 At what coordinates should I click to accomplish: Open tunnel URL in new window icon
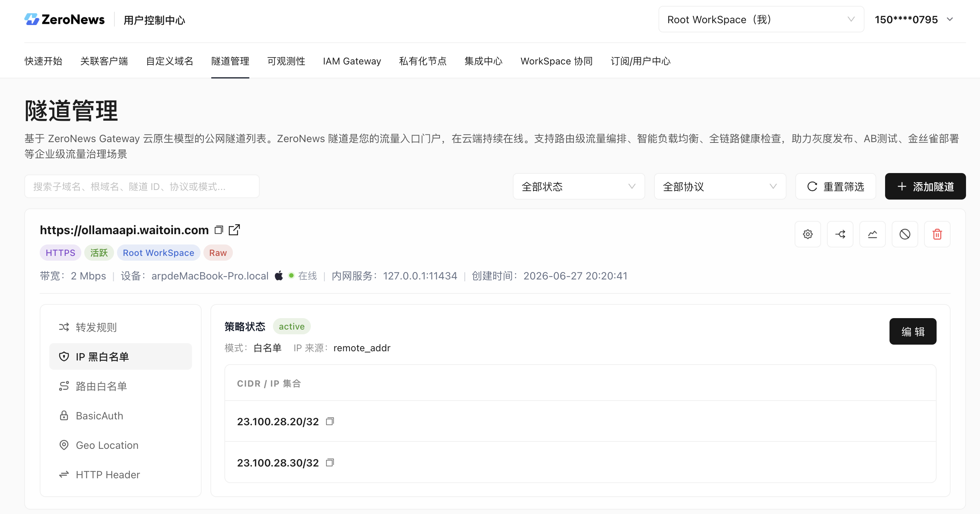tap(234, 230)
